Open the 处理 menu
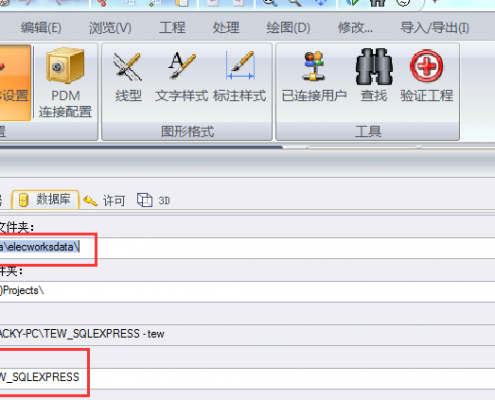495x400 pixels. 226,28
